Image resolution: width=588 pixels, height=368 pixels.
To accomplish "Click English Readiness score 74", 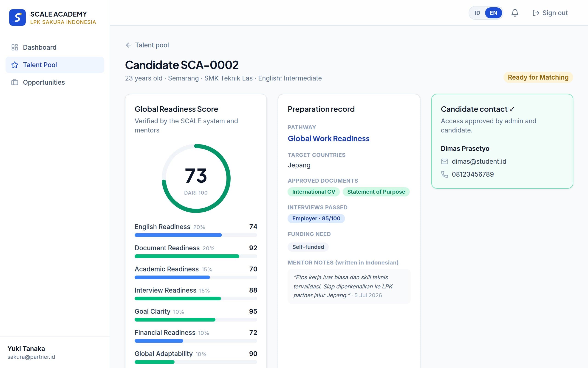I will (x=253, y=227).
